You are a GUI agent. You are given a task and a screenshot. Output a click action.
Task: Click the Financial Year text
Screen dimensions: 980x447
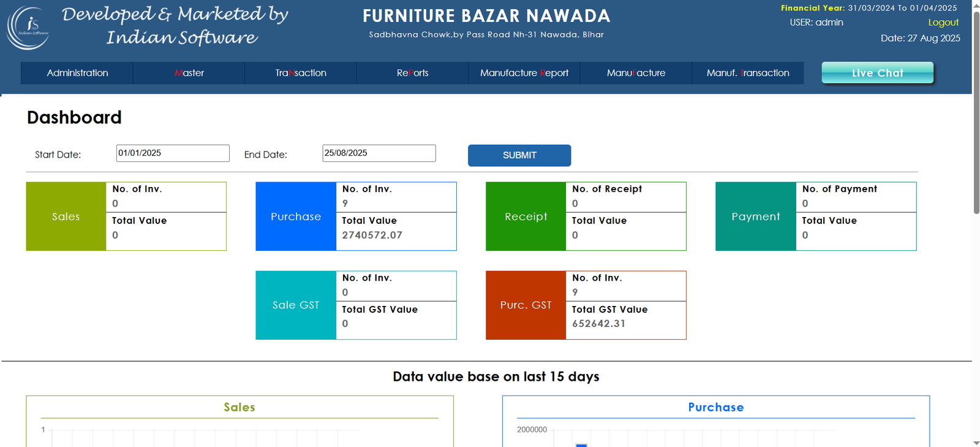tap(869, 8)
